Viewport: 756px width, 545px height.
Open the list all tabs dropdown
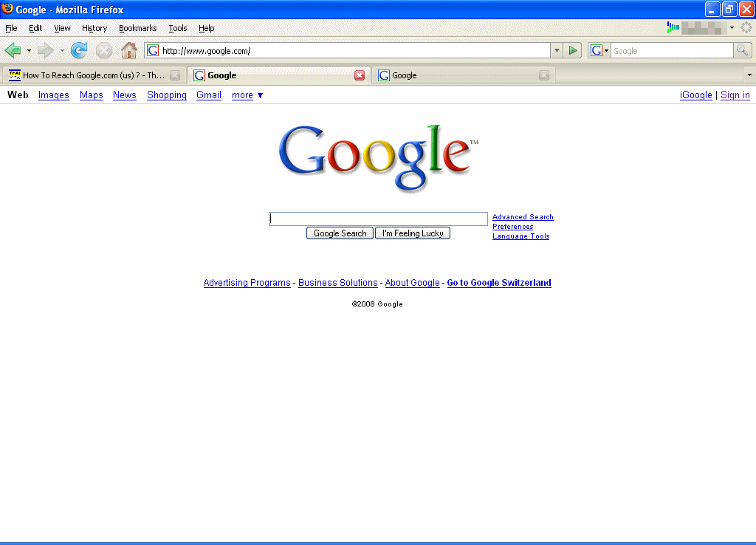tap(749, 75)
